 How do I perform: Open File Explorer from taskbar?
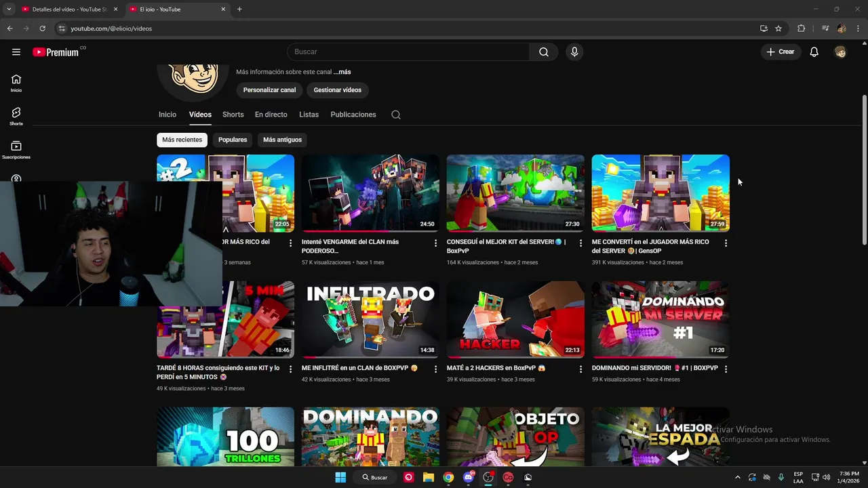429,477
